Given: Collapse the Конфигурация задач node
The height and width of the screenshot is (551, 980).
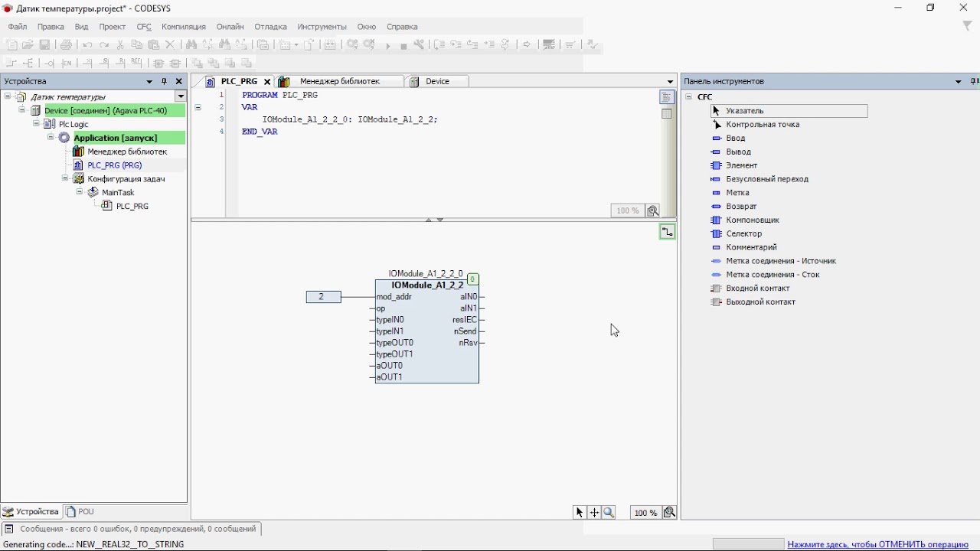Looking at the screenshot, I should tap(65, 179).
